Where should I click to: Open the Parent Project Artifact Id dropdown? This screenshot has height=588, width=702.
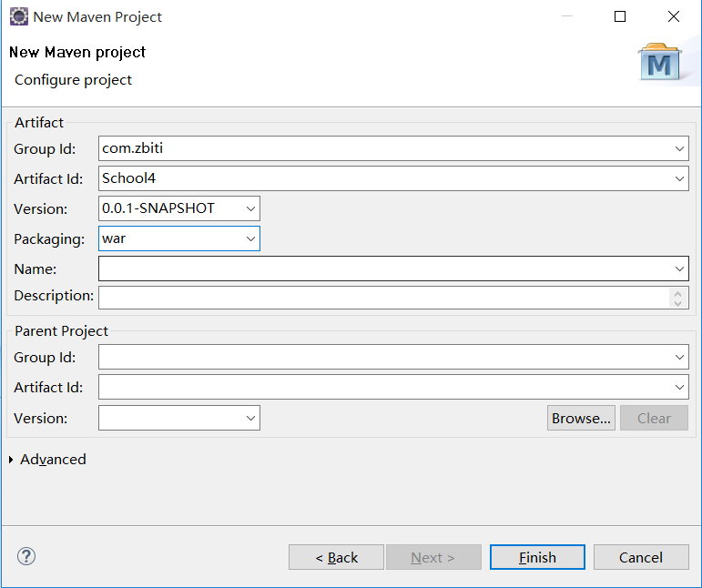click(x=680, y=388)
